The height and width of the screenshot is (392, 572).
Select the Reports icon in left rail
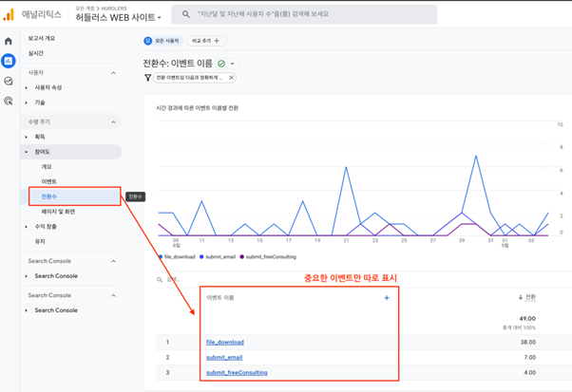click(x=9, y=61)
